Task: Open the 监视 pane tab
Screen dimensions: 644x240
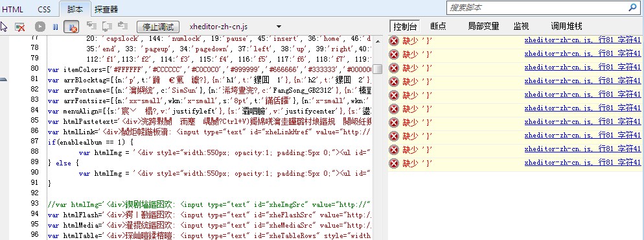Action: pos(521,27)
